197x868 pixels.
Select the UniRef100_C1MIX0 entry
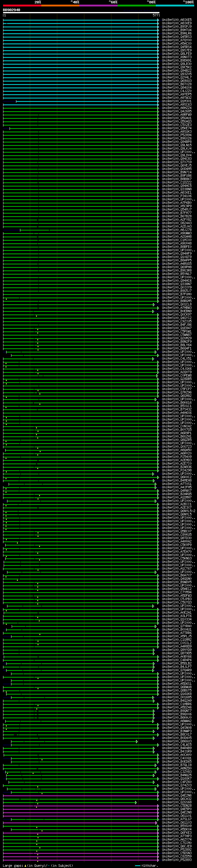(x=177, y=240)
